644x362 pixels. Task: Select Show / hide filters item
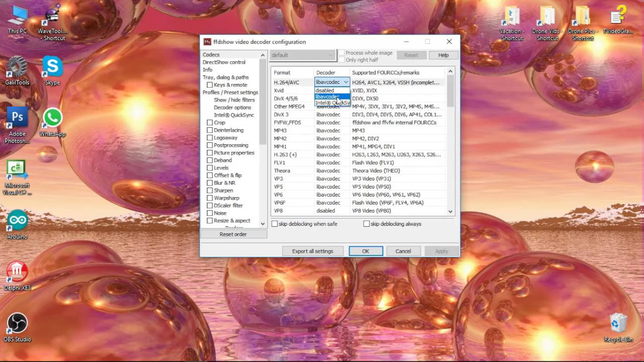234,100
